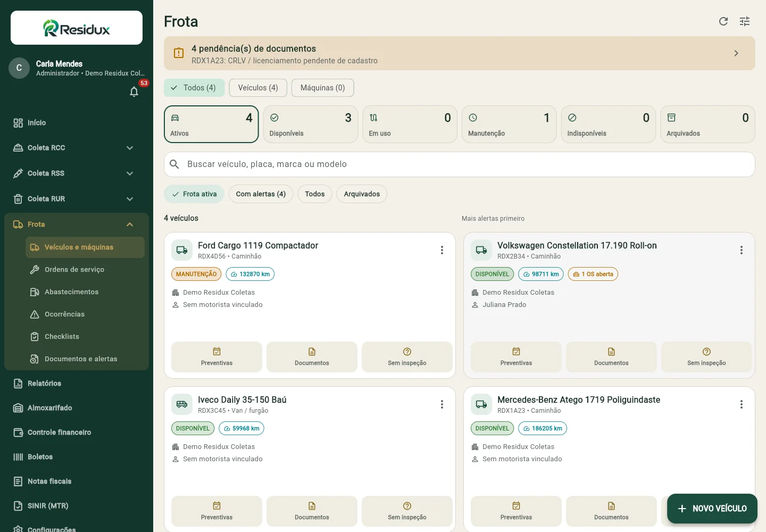Click the 1 OS aberta badge

pyautogui.click(x=593, y=274)
